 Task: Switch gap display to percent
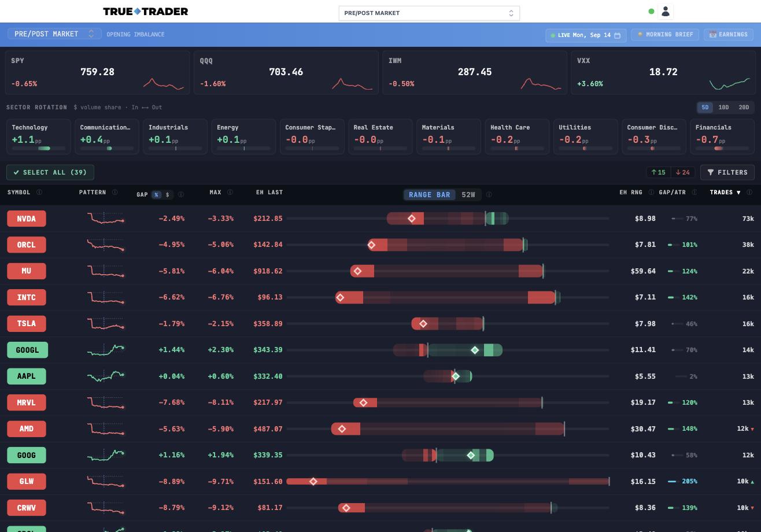[156, 195]
